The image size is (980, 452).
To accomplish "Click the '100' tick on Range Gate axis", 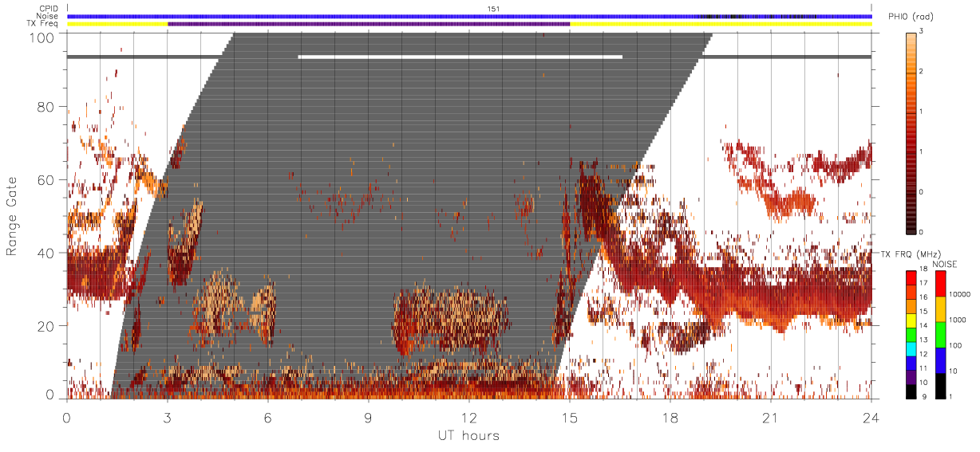I will click(42, 37).
